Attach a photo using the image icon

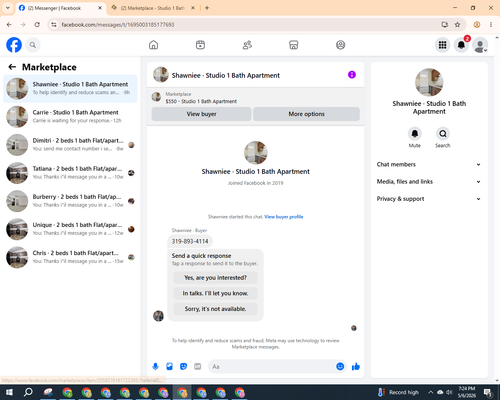click(x=169, y=367)
